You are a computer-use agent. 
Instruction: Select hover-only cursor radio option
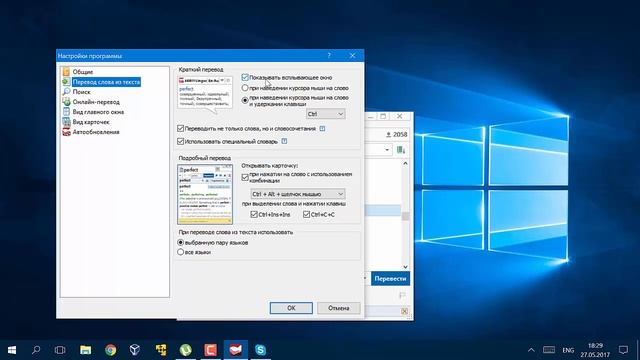tap(245, 88)
